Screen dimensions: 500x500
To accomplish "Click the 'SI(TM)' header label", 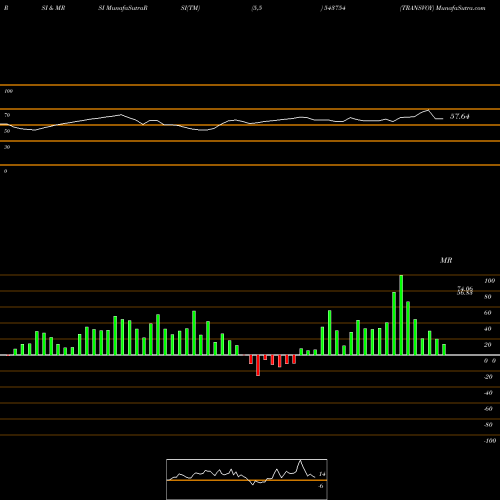I will click(x=190, y=8).
